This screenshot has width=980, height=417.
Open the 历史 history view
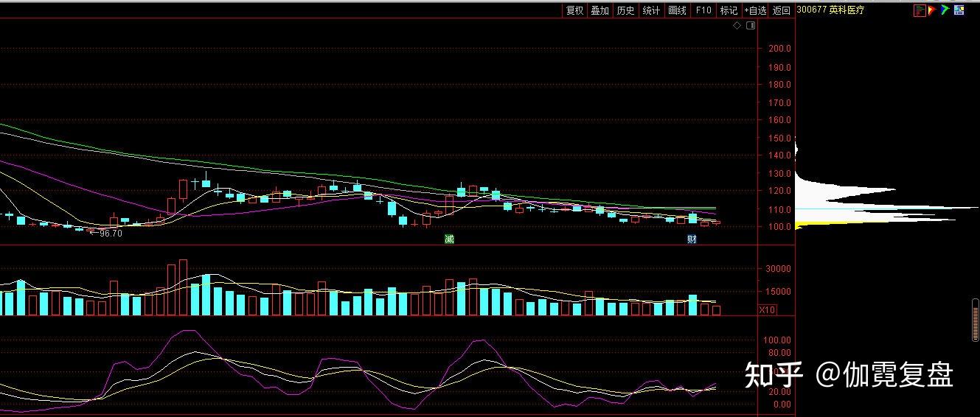[x=625, y=10]
